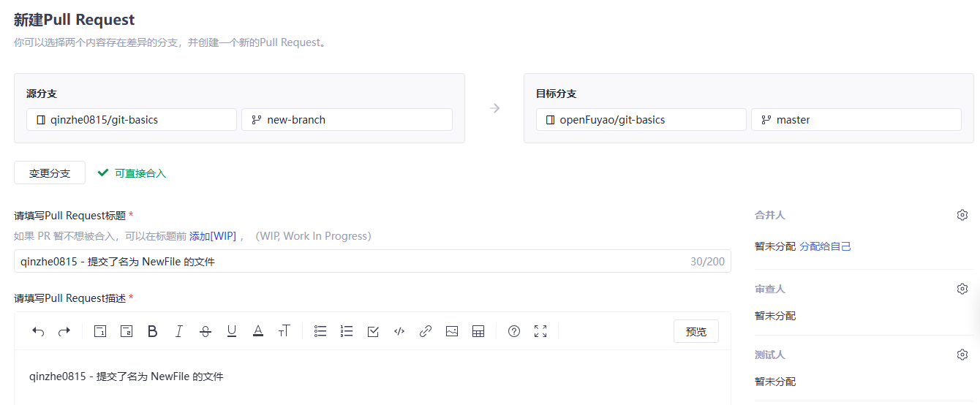Insert a hyperlink using the link icon

point(426,331)
